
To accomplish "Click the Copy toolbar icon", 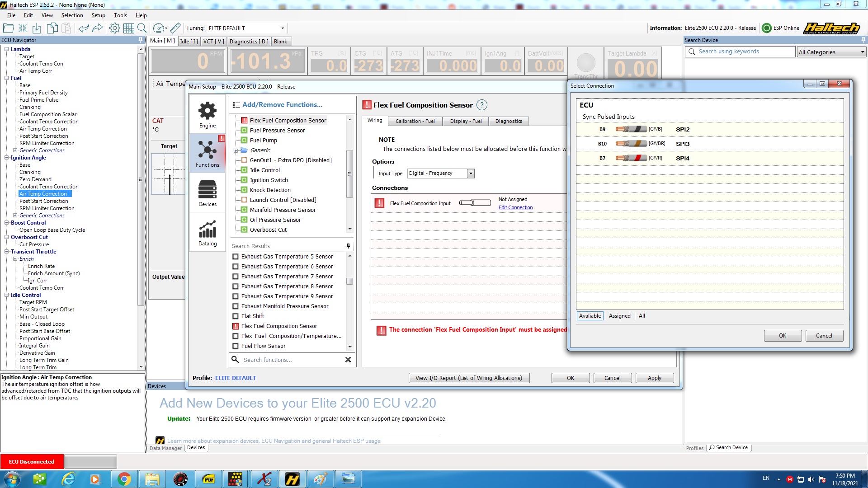I will [x=52, y=28].
